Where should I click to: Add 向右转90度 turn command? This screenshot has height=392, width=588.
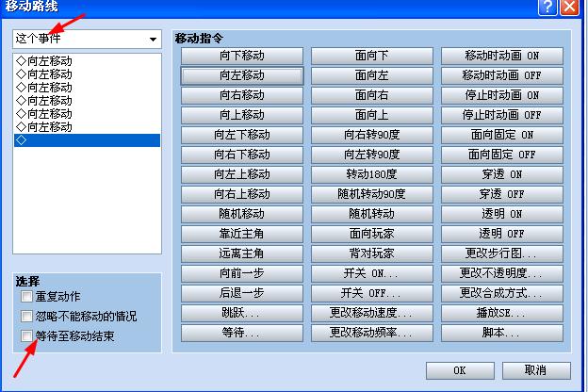coord(372,135)
